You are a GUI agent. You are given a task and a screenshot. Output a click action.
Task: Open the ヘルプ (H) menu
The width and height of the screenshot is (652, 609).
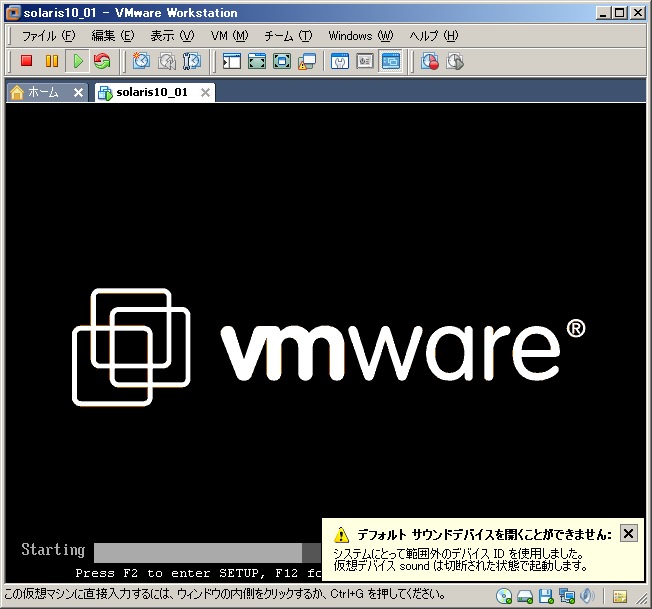point(434,36)
